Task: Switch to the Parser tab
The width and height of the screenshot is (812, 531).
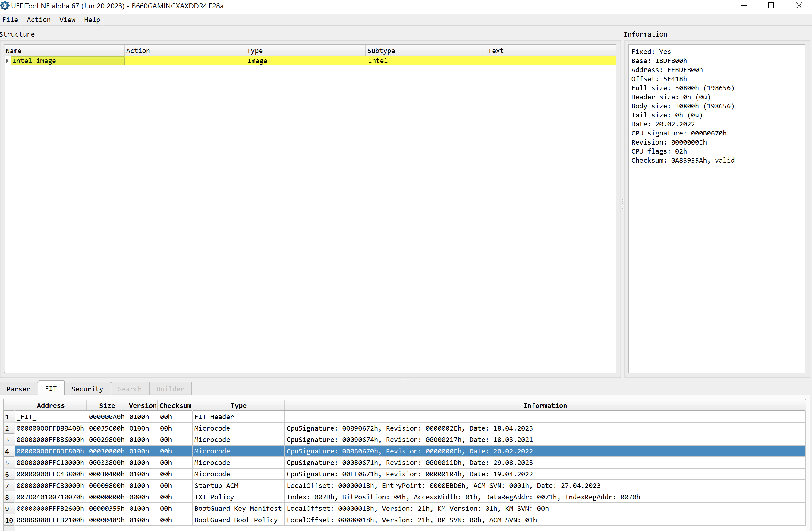Action: (18, 389)
